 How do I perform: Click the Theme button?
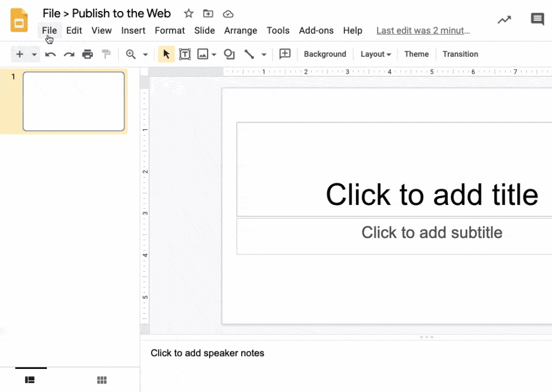tap(416, 54)
